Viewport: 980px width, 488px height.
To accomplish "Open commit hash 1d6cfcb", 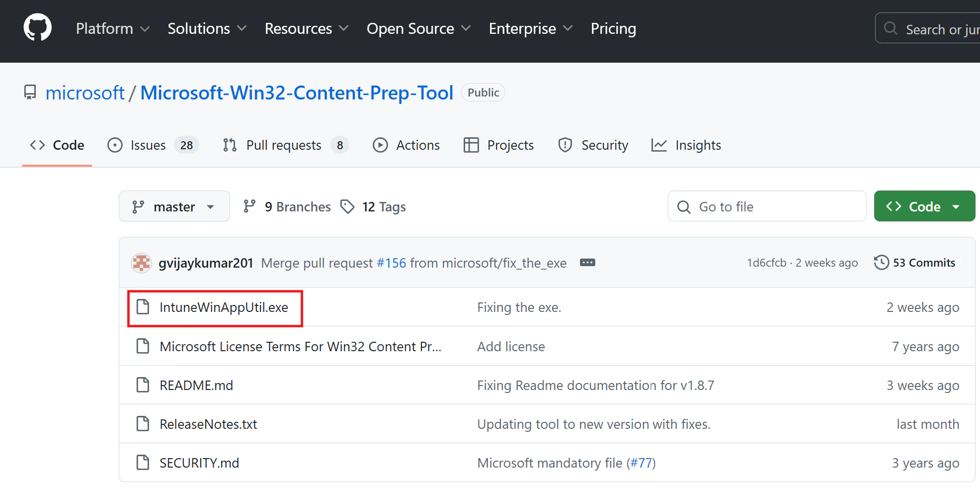I will (767, 263).
